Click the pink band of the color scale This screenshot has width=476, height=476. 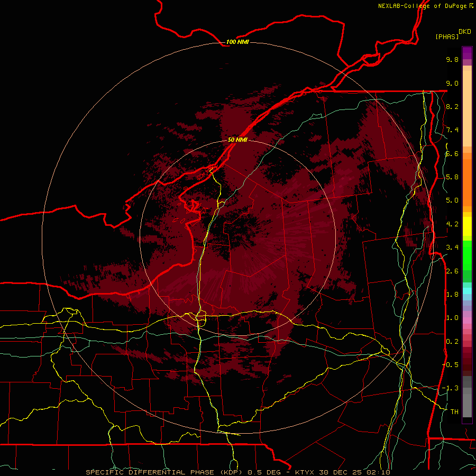[467, 321]
